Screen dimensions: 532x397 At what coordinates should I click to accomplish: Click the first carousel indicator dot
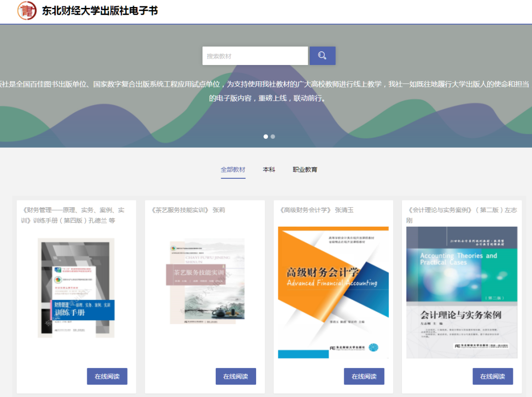tap(266, 136)
